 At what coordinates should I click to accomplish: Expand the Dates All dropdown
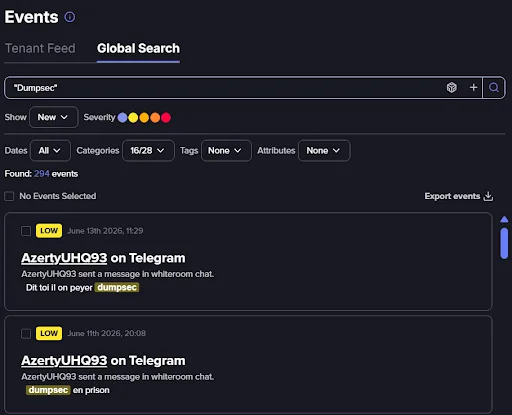click(x=50, y=151)
